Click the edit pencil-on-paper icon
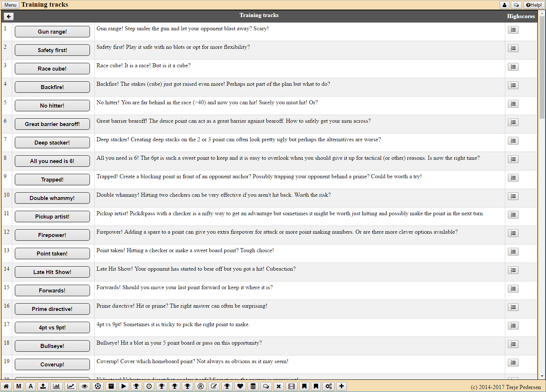Screen dimensions: 546x392 [214, 386]
